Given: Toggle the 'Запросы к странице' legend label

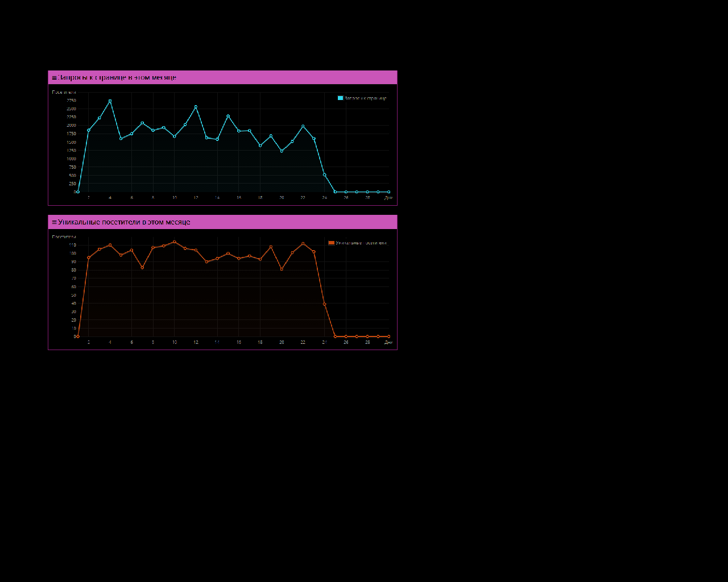Looking at the screenshot, I should click(x=365, y=98).
